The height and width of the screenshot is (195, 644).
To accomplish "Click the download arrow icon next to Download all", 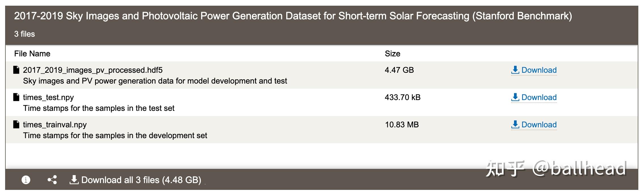I will (x=74, y=179).
